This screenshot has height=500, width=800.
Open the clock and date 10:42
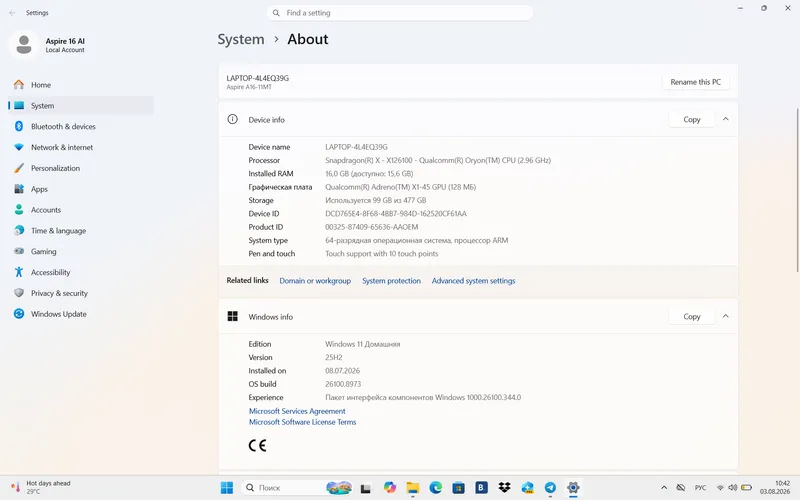coord(775,487)
